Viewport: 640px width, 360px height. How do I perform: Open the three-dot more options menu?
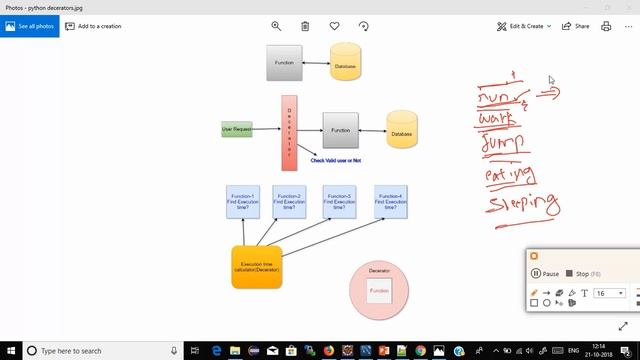tap(628, 27)
